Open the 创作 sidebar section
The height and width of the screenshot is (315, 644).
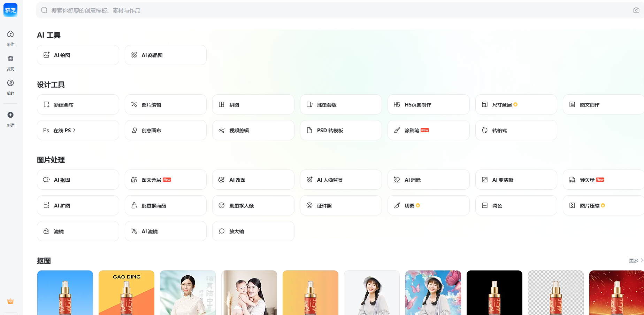[10, 38]
